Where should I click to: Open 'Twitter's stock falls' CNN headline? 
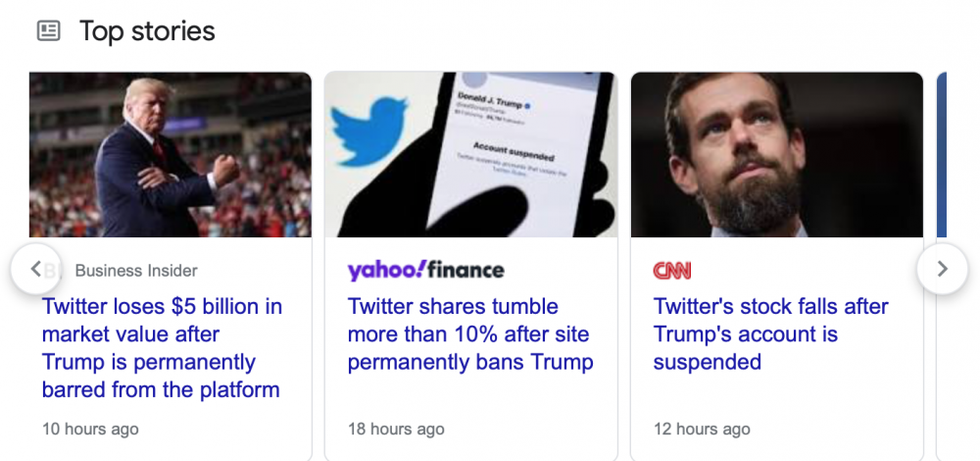(770, 334)
